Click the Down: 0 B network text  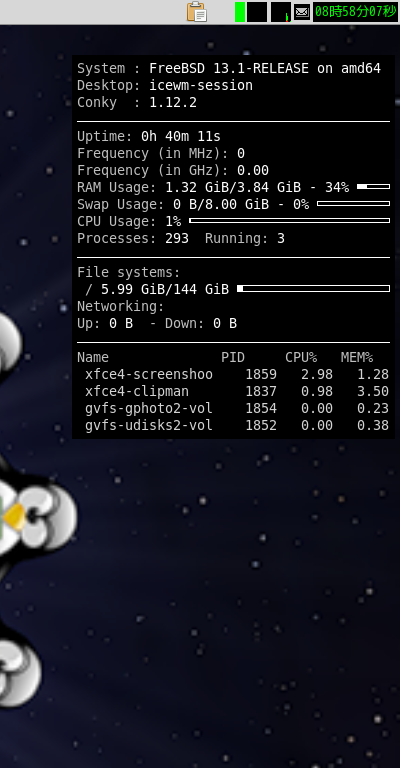pyautogui.click(x=201, y=324)
